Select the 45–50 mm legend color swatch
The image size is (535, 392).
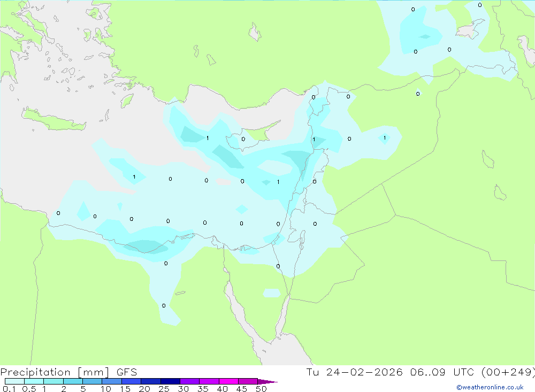coord(248,381)
